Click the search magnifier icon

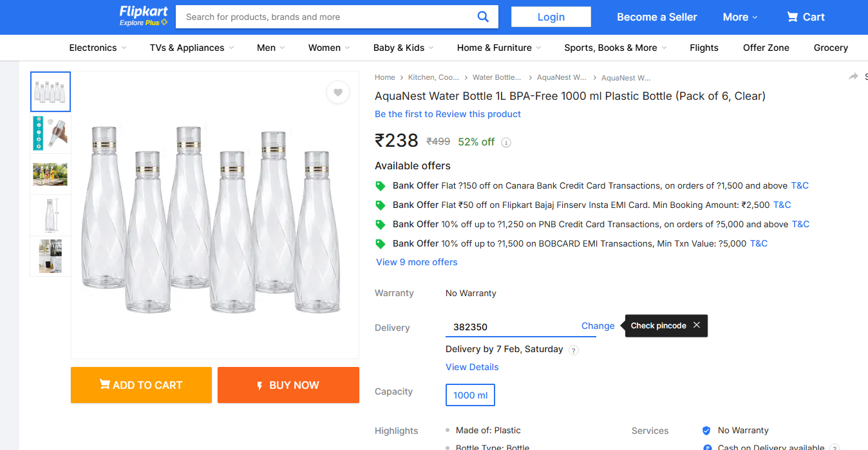tap(483, 17)
